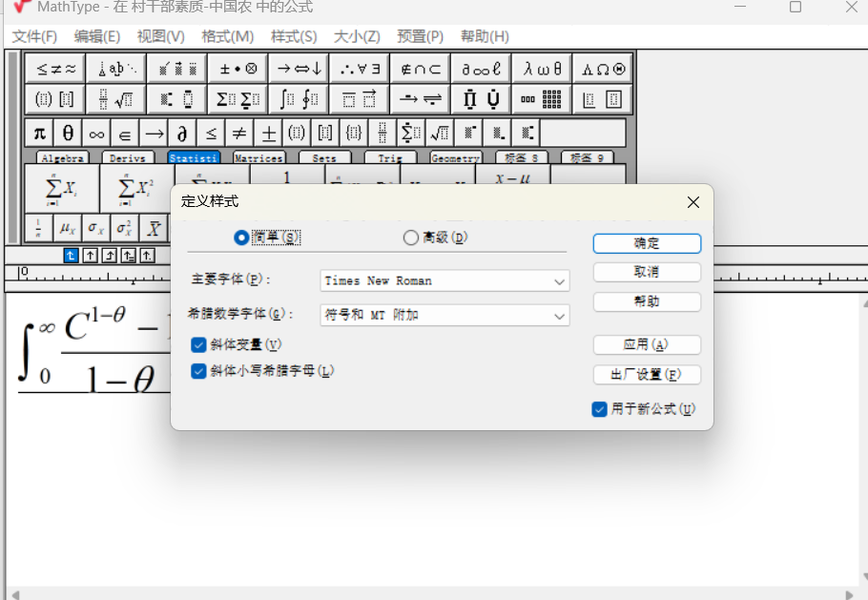
Task: Open the arrow symbols palette (→⇔↓)
Action: coord(299,69)
